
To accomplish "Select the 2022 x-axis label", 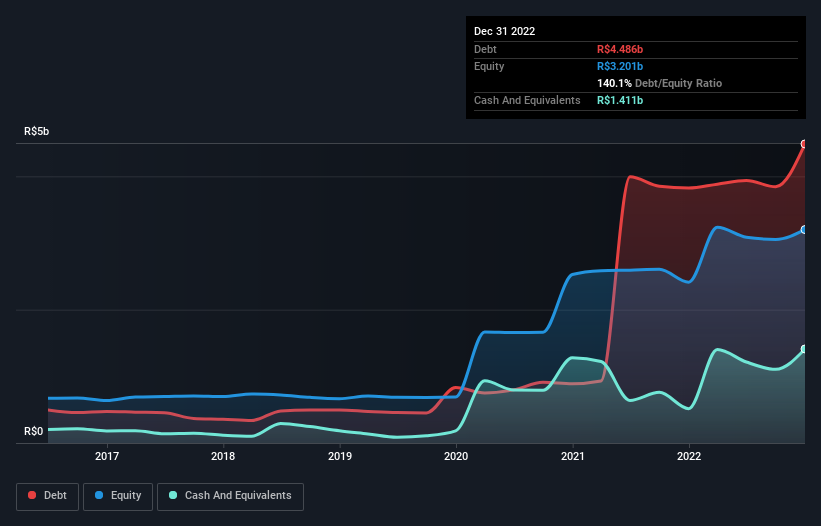I will pyautogui.click(x=689, y=456).
